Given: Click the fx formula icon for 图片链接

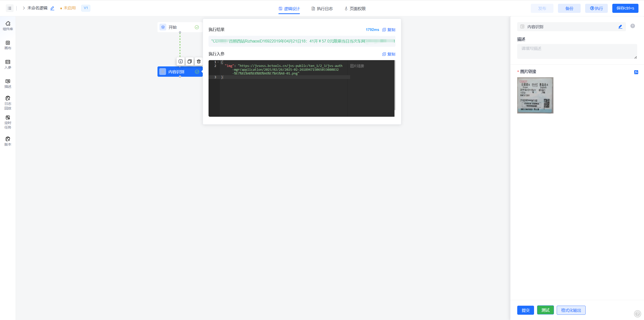Looking at the screenshot, I should pyautogui.click(x=636, y=72).
